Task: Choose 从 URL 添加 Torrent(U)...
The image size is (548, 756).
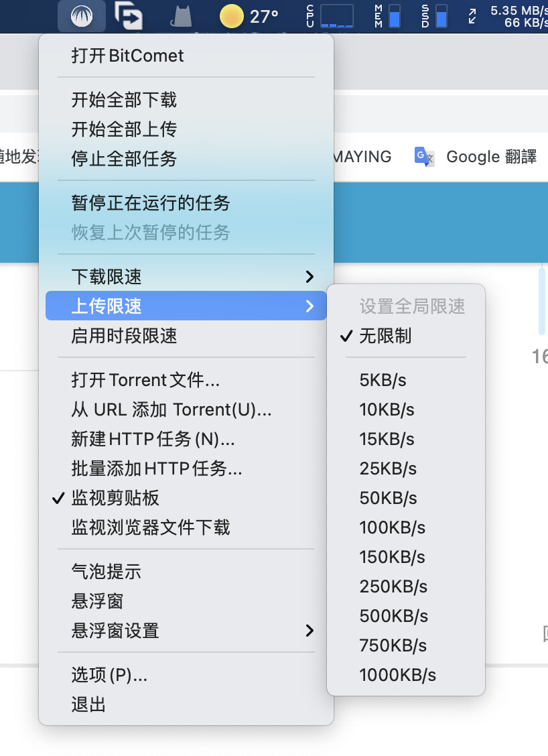Action: tap(186, 409)
